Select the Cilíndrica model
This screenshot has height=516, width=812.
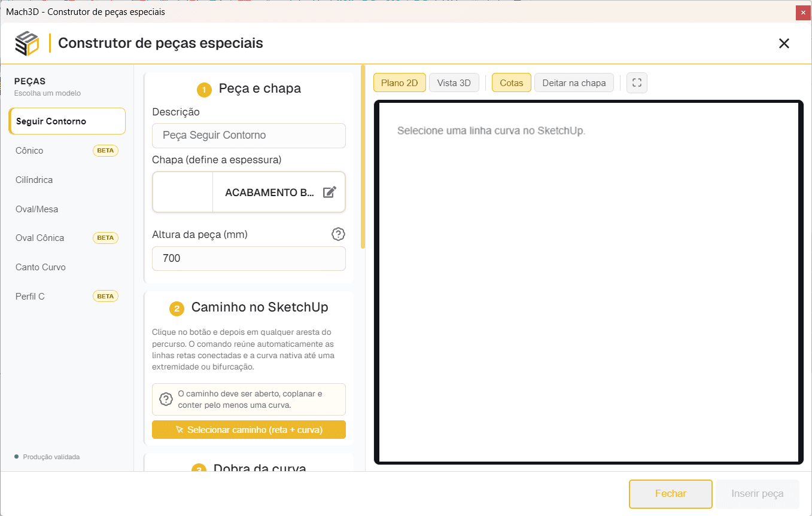(x=67, y=180)
